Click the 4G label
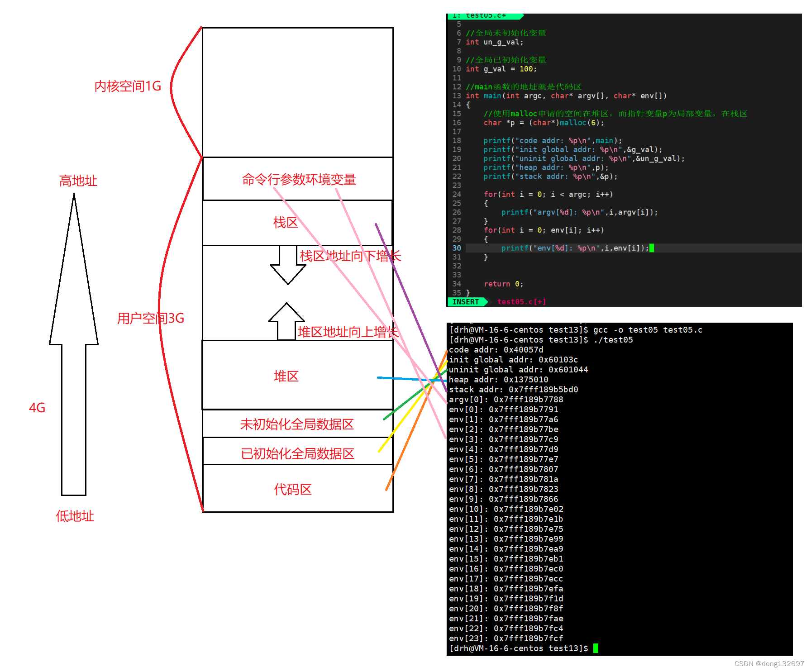Image resolution: width=811 pixels, height=672 pixels. point(37,408)
